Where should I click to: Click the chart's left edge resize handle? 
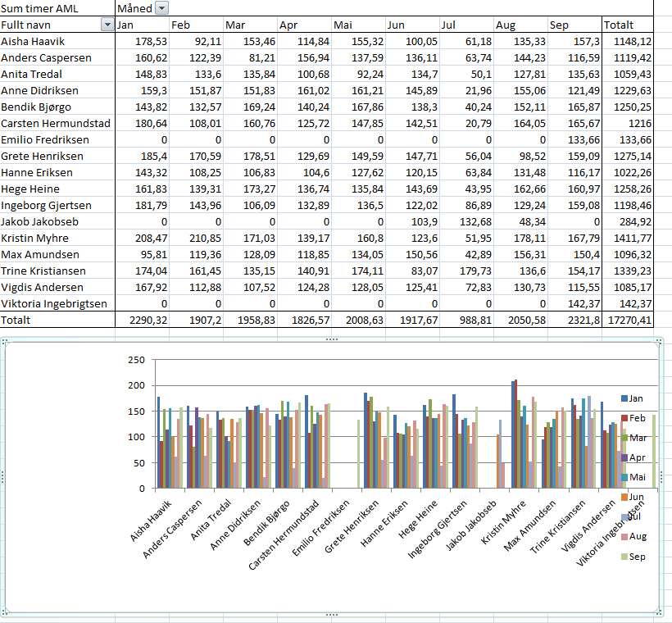[4, 476]
